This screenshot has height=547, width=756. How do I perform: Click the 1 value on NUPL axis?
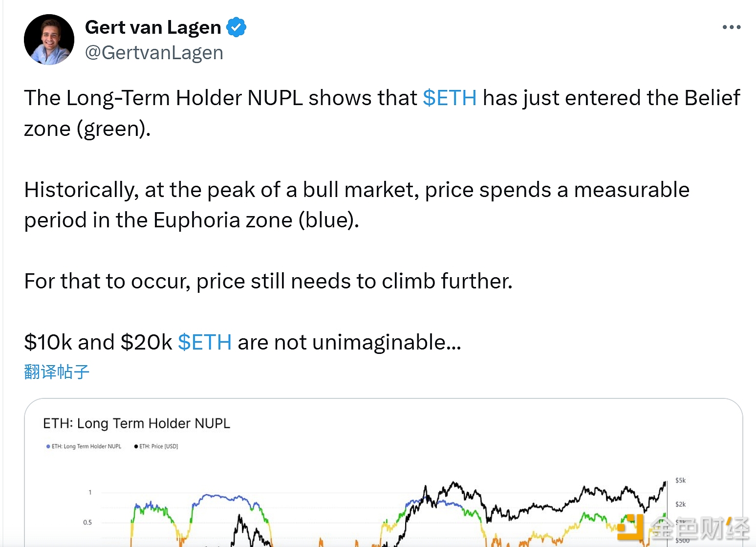click(90, 492)
